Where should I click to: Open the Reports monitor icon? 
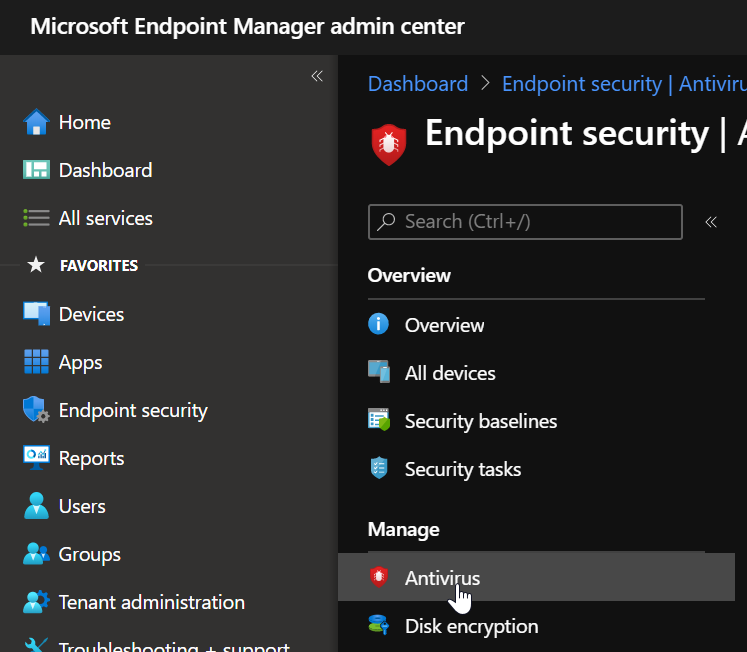36,458
